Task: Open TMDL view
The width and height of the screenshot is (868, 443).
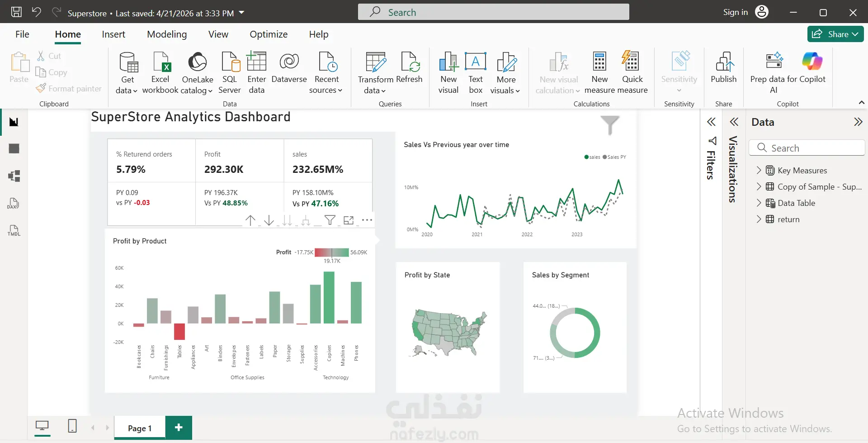Action: pyautogui.click(x=14, y=231)
